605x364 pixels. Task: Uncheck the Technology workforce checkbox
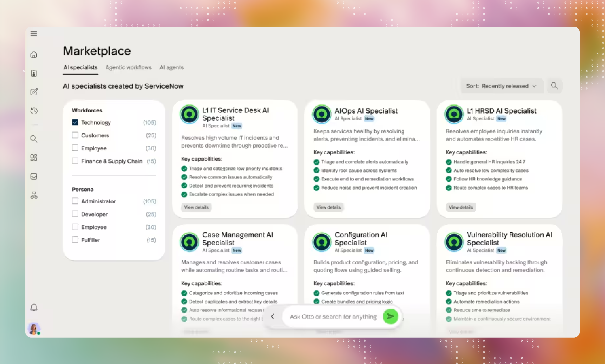(75, 122)
